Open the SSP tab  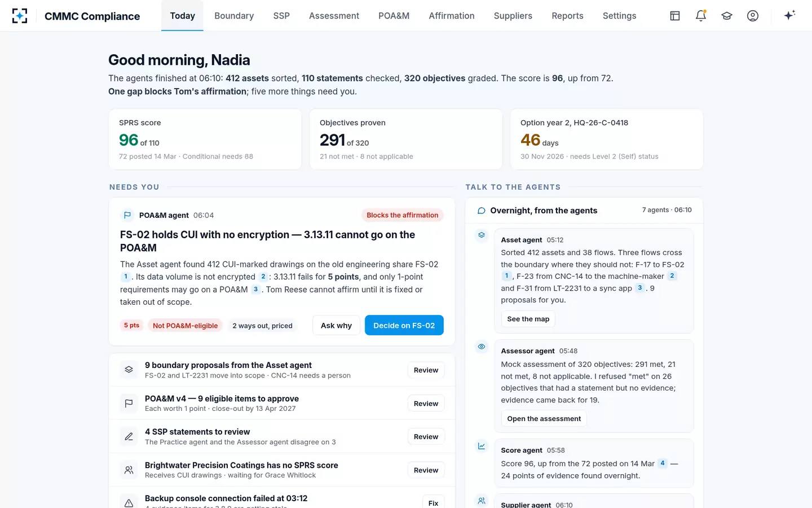(281, 16)
